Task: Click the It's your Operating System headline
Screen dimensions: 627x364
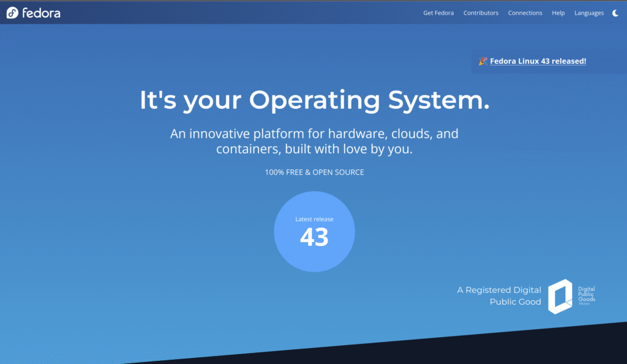Action: [314, 100]
